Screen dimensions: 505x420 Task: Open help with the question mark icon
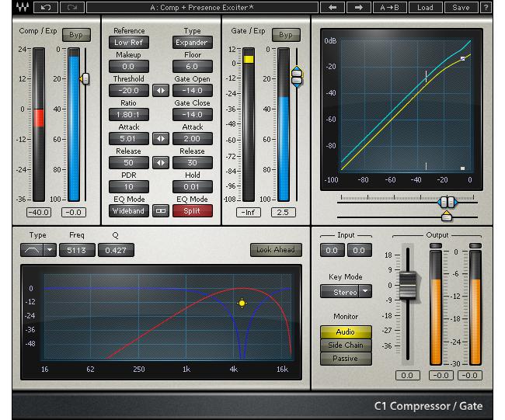coord(486,8)
